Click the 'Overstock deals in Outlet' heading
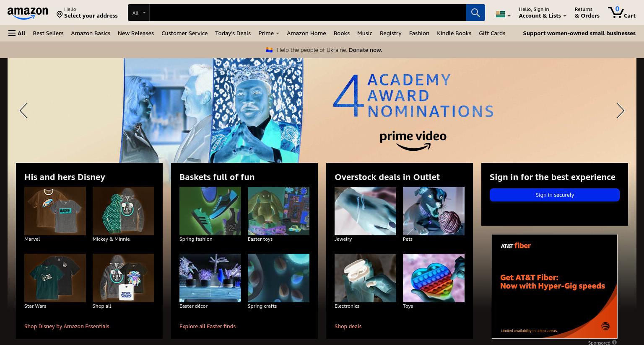This screenshot has height=345, width=644. [387, 177]
